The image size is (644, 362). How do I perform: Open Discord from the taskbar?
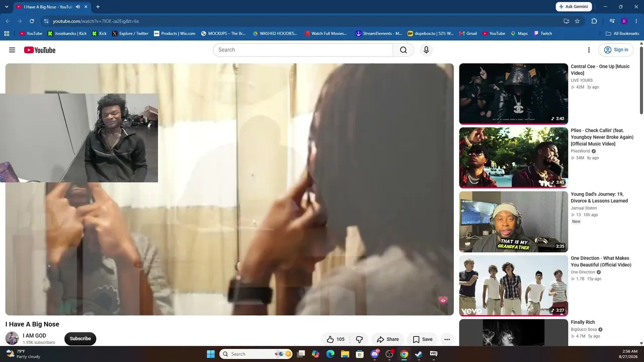(374, 354)
